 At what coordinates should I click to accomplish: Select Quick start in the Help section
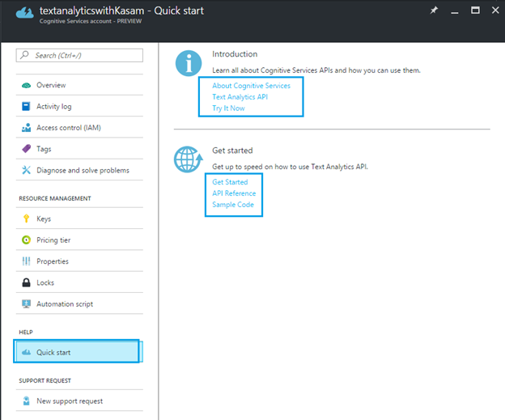click(55, 353)
